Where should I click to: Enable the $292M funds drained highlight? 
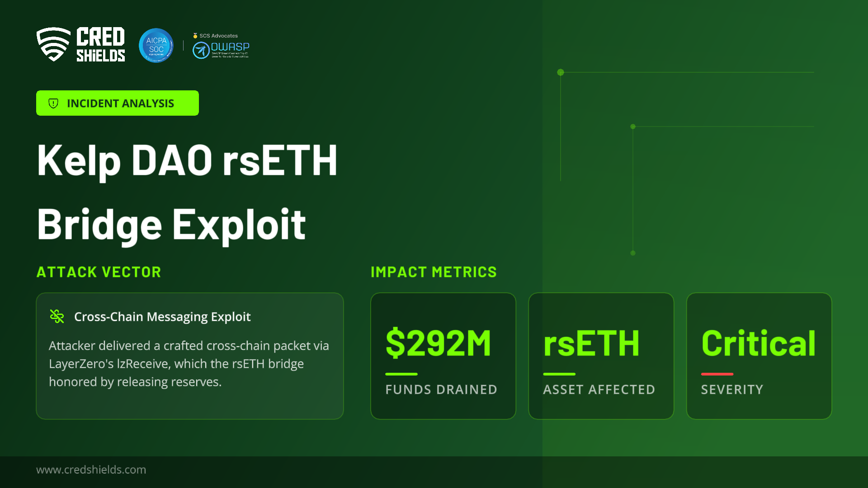pyautogui.click(x=443, y=356)
